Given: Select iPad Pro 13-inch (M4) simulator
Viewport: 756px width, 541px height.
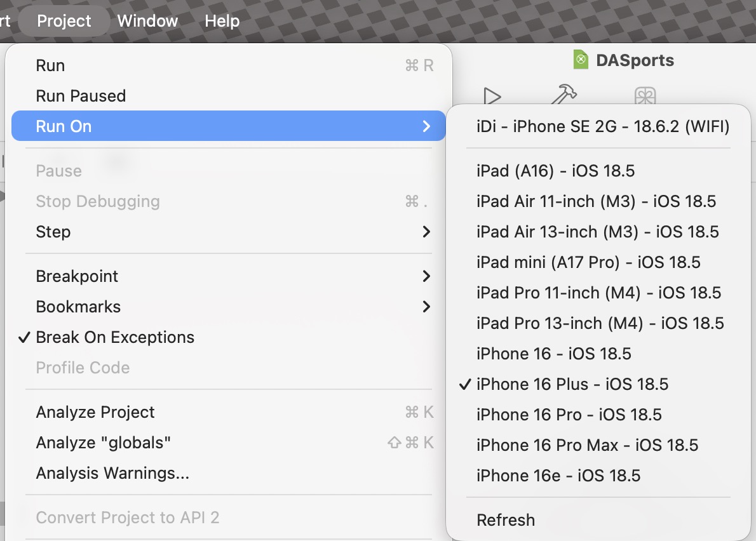Looking at the screenshot, I should tap(600, 323).
